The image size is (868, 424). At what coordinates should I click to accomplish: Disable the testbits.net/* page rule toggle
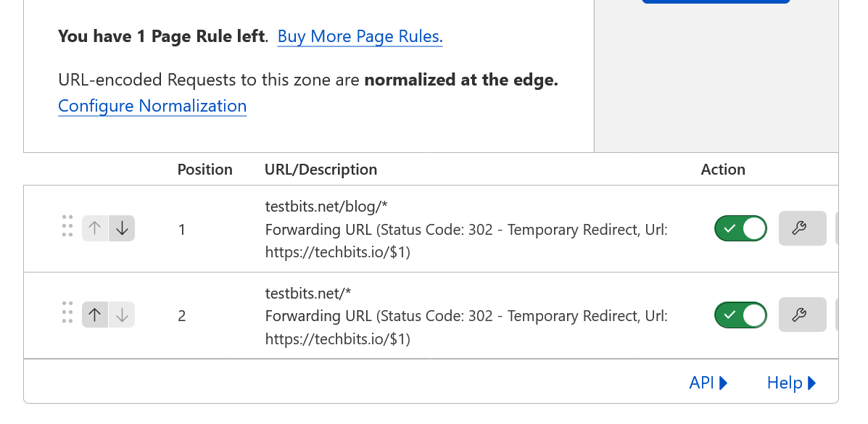click(x=740, y=315)
